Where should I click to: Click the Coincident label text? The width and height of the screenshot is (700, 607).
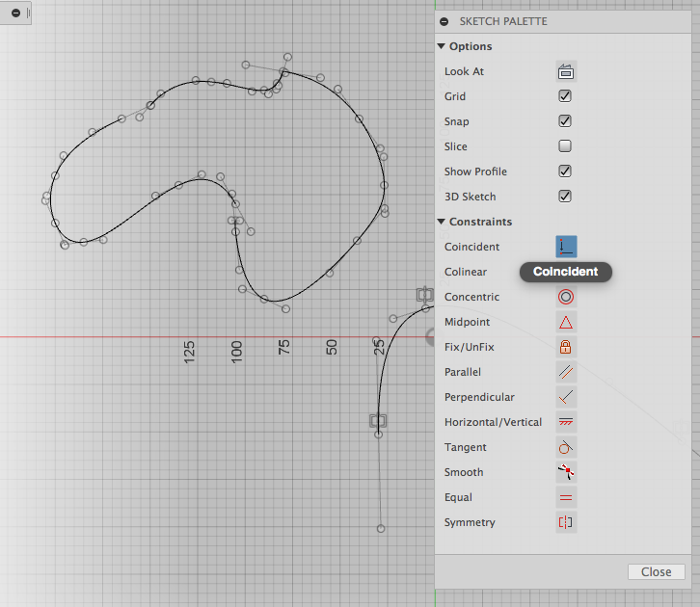click(x=471, y=247)
